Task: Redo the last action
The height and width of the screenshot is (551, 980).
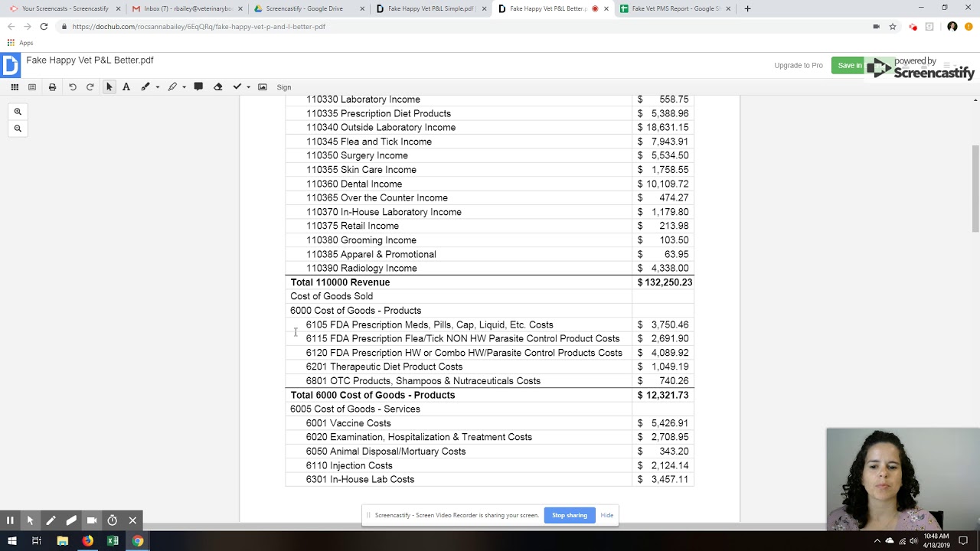Action: click(x=90, y=87)
